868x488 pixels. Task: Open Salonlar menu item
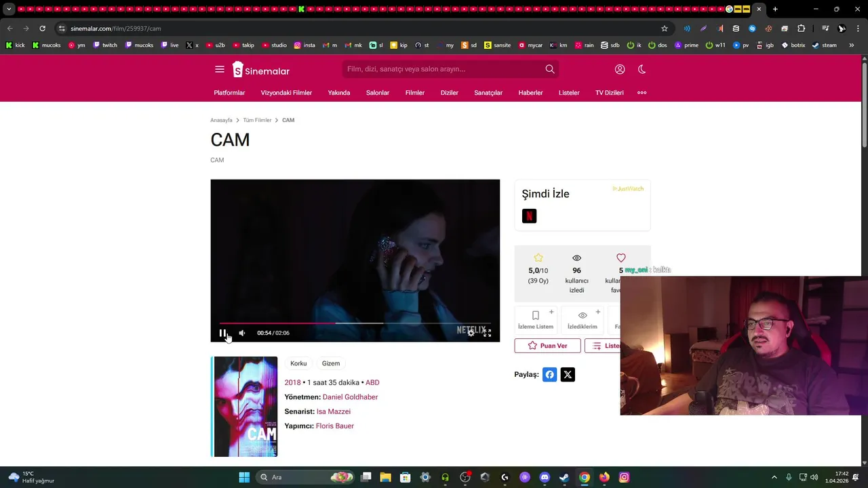pyautogui.click(x=378, y=93)
